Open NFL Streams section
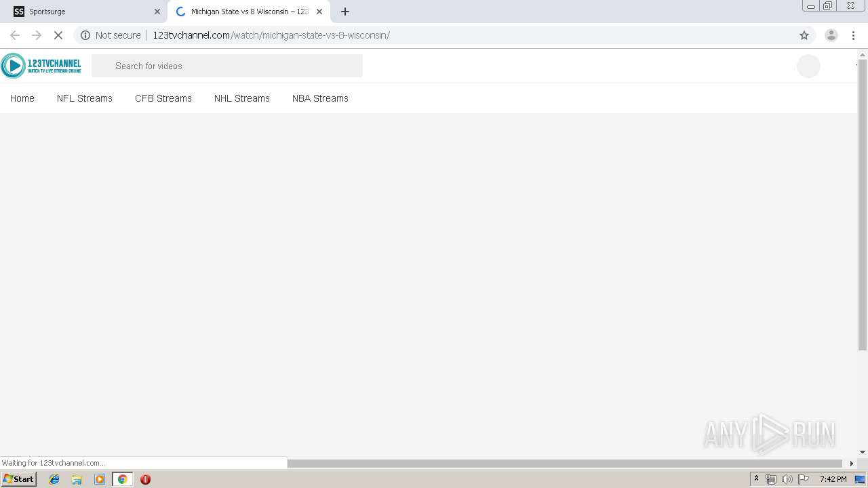This screenshot has height=488, width=868. coord(85,98)
